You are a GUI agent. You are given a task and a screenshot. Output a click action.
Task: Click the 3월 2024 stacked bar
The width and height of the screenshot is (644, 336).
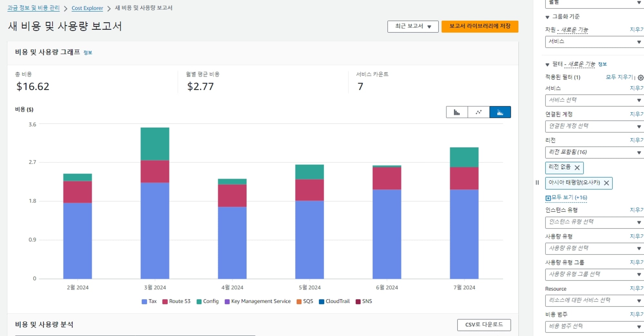pos(155,203)
